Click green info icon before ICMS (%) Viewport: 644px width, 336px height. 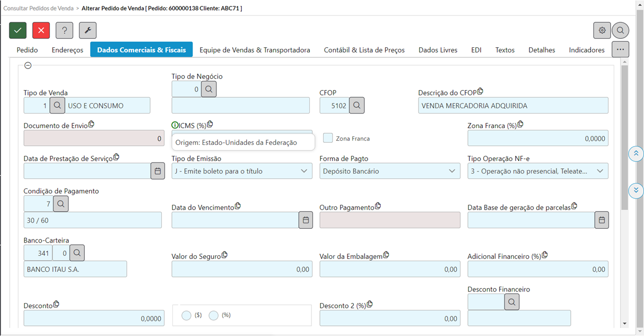[x=175, y=125]
